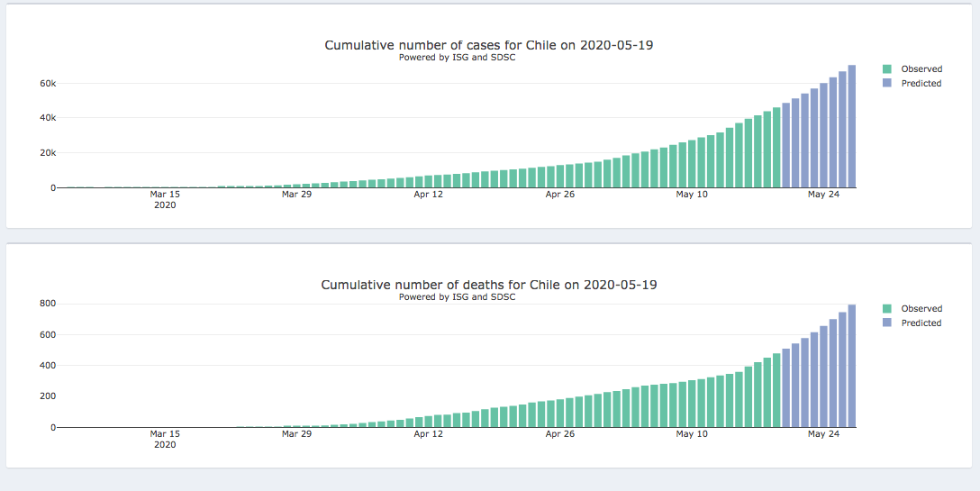Toggle Observed legend entry in cases chart

tap(921, 68)
